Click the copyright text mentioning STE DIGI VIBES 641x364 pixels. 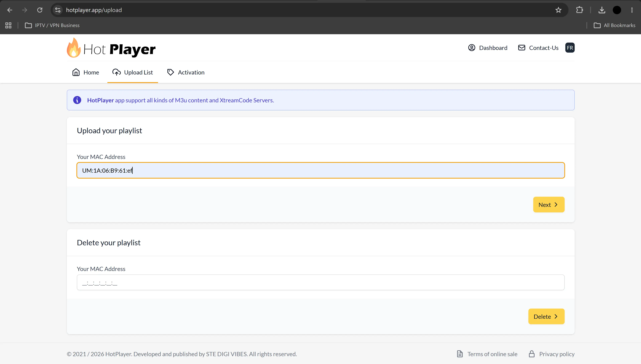tap(182, 354)
